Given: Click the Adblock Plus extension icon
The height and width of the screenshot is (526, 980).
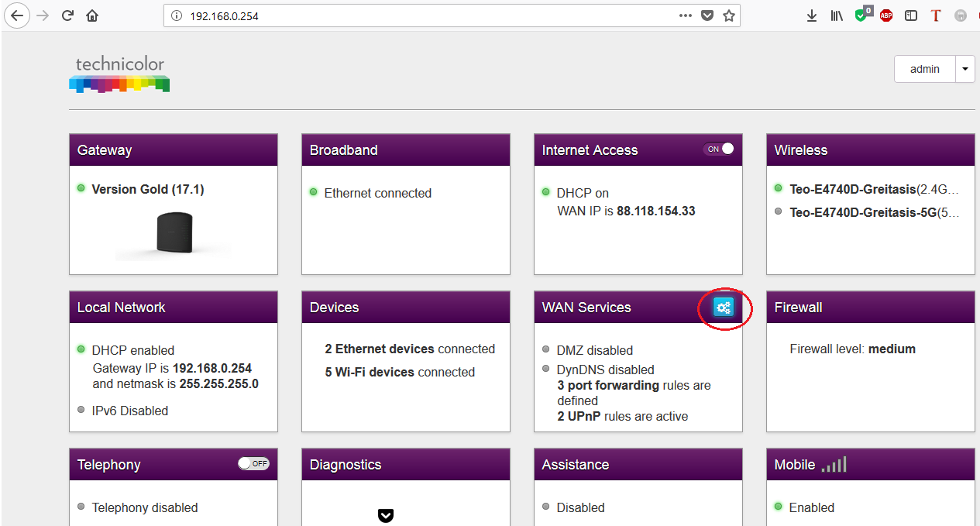Looking at the screenshot, I should tap(886, 15).
